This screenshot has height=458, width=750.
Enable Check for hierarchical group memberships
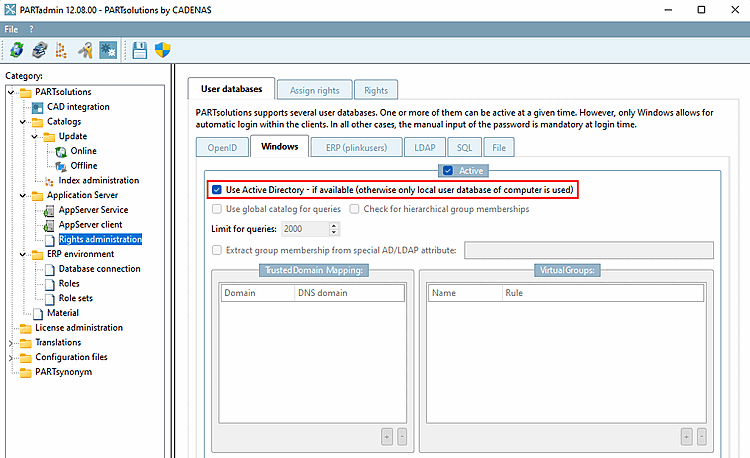point(354,209)
